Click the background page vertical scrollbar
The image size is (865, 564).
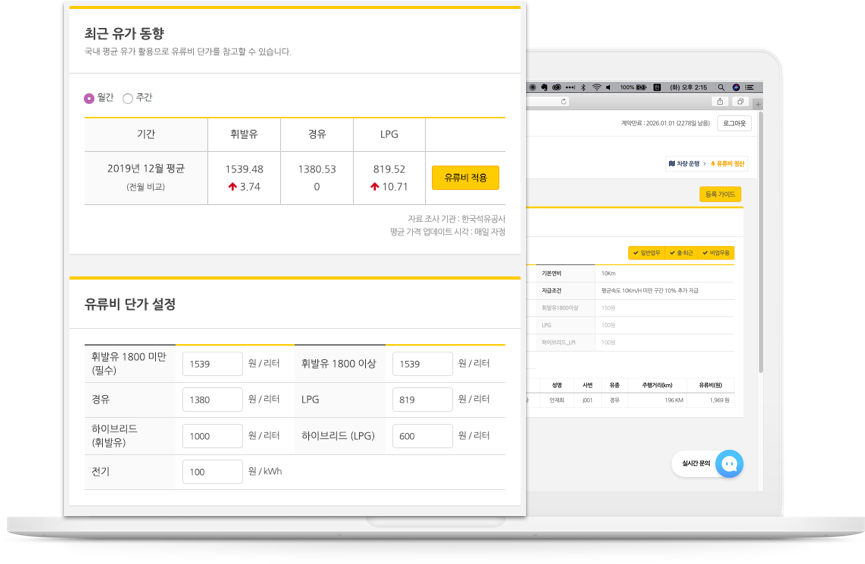click(761, 243)
